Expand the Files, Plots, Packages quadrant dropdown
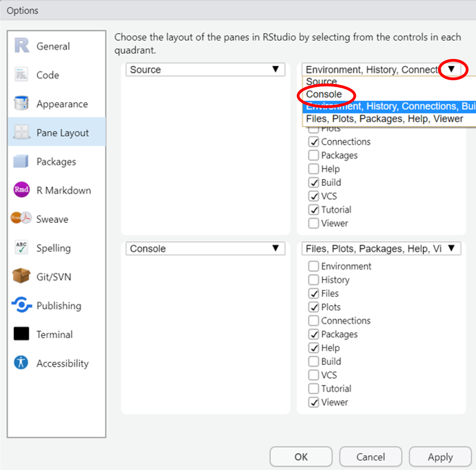Viewport: 476px width, 470px height. [381, 249]
